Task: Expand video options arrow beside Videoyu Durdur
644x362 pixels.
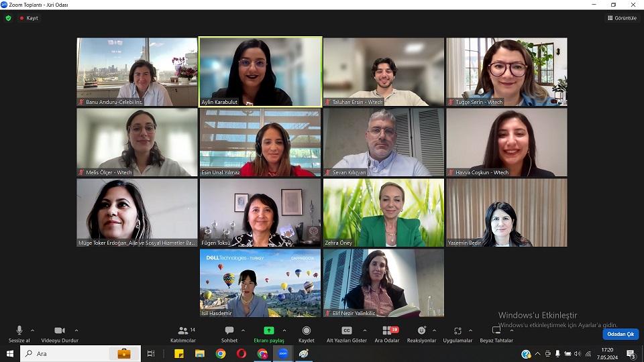Action: coord(76,330)
